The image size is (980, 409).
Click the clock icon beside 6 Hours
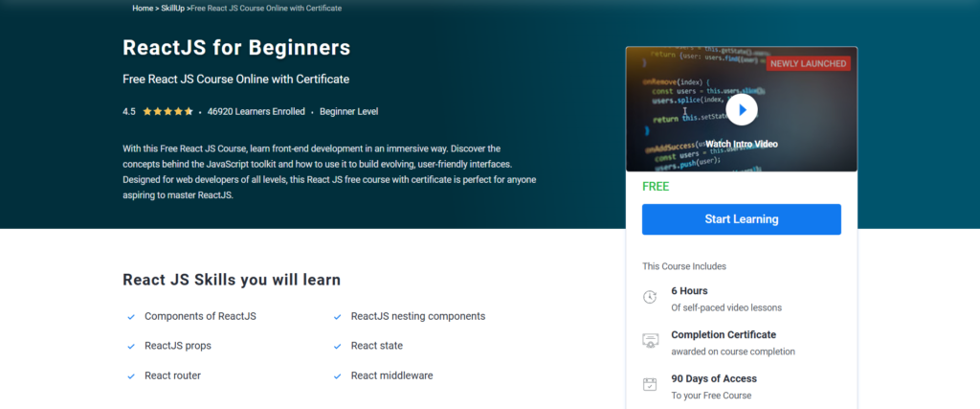650,297
